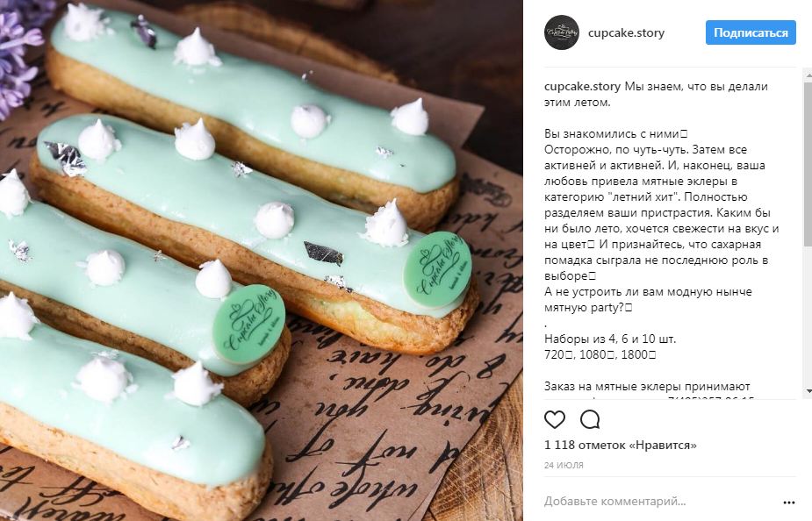Click the caption scrollbar down arrow
812x521 pixels.
(808, 392)
